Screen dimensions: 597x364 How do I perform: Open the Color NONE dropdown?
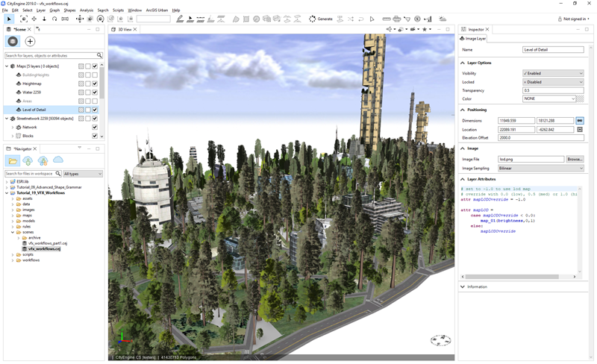[548, 98]
